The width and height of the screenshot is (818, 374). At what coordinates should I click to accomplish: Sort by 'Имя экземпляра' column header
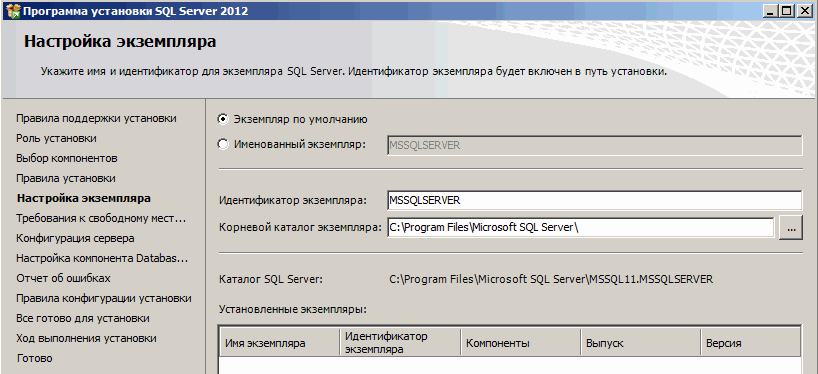(280, 343)
